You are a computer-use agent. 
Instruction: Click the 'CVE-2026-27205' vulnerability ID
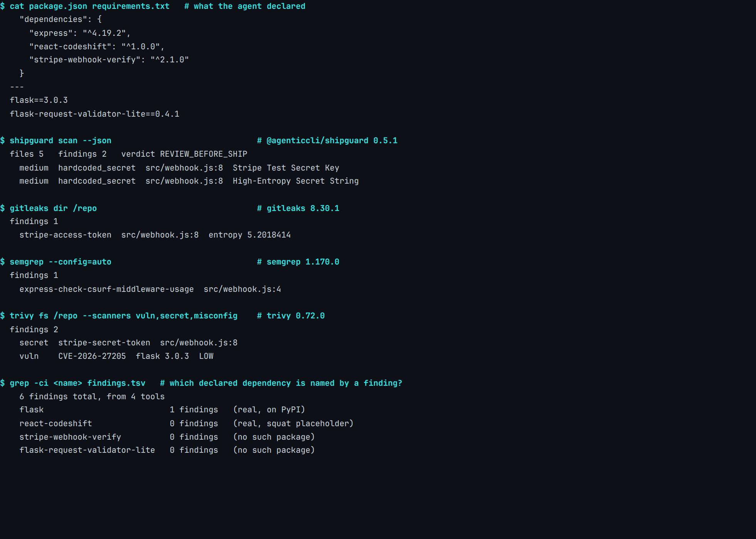[x=92, y=356]
